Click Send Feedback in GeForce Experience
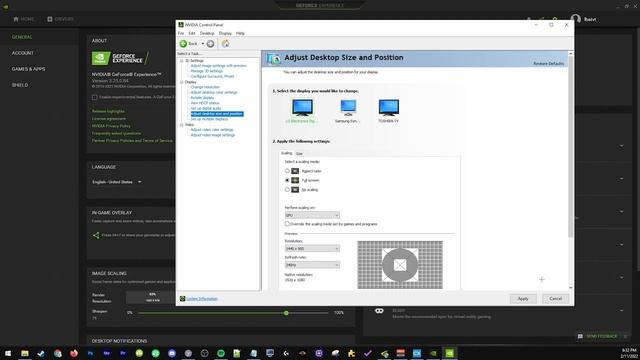Image resolution: width=640 pixels, height=360 pixels. [x=598, y=336]
